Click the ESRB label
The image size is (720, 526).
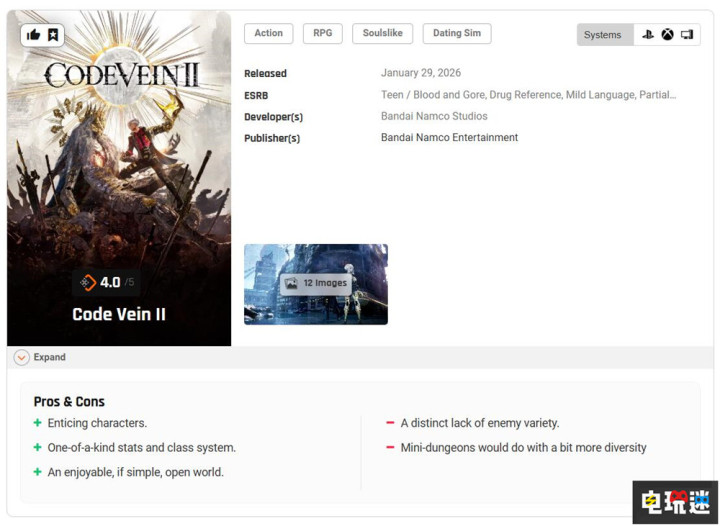point(256,95)
